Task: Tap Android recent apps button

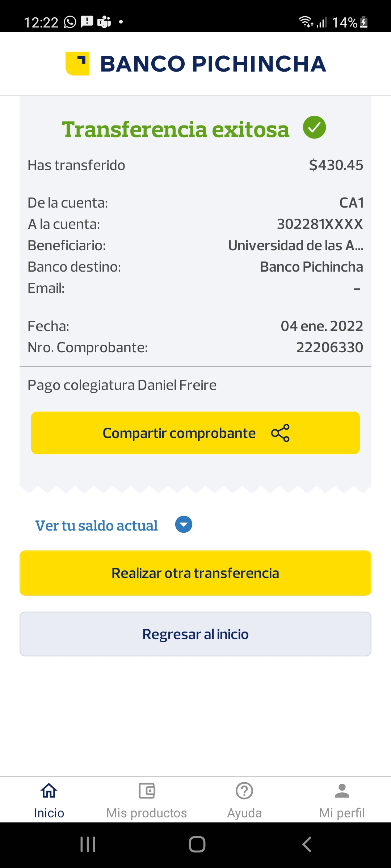Action: pyautogui.click(x=88, y=844)
